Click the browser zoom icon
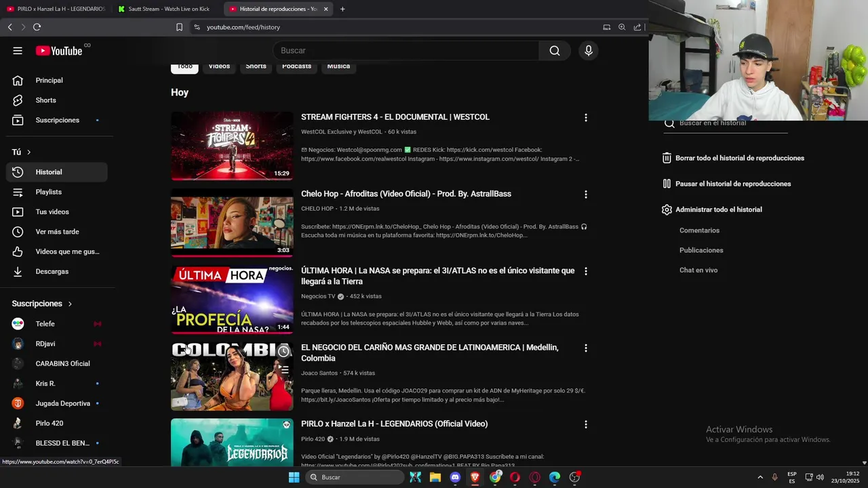Image resolution: width=868 pixels, height=488 pixels. [622, 27]
